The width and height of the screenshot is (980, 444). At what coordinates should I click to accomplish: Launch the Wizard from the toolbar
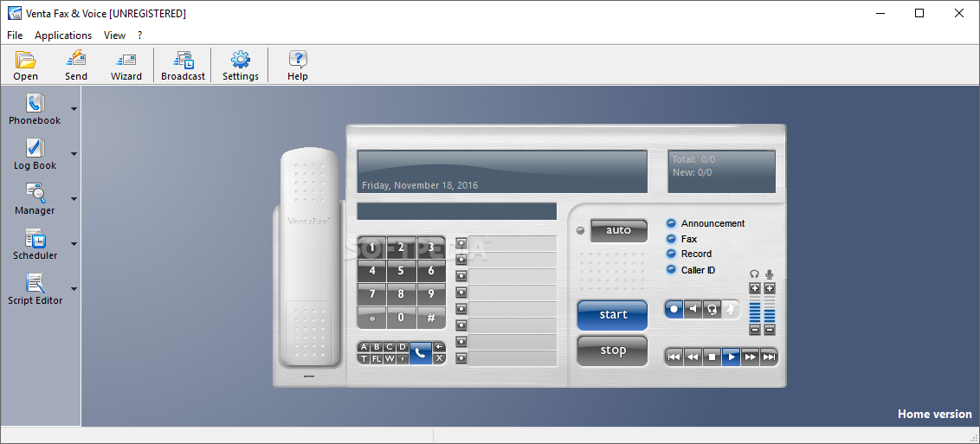126,60
